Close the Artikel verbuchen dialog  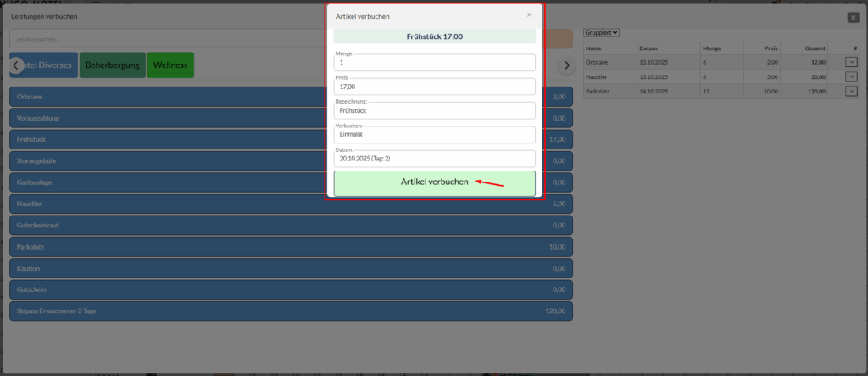click(530, 14)
